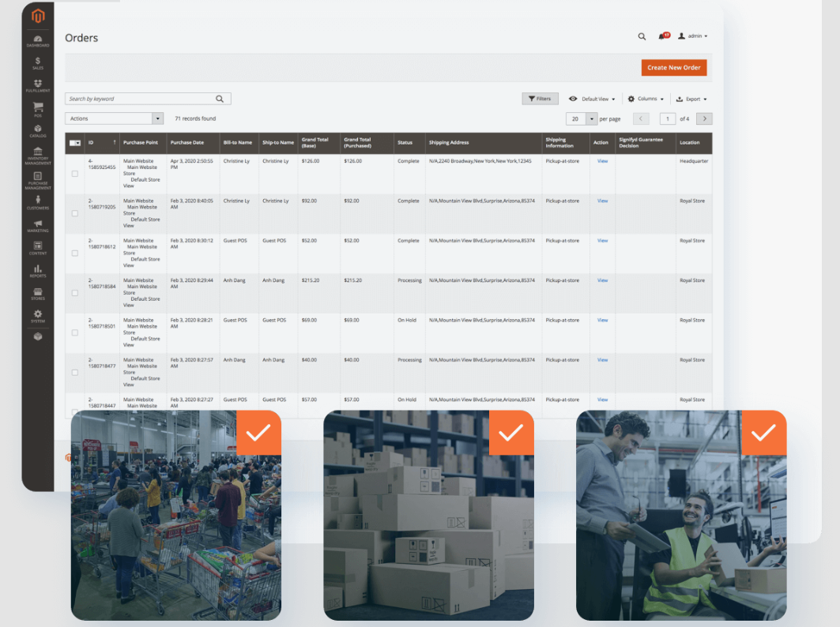Open the Marketing sidebar menu
Image resolution: width=840 pixels, height=627 pixels.
pyautogui.click(x=37, y=225)
